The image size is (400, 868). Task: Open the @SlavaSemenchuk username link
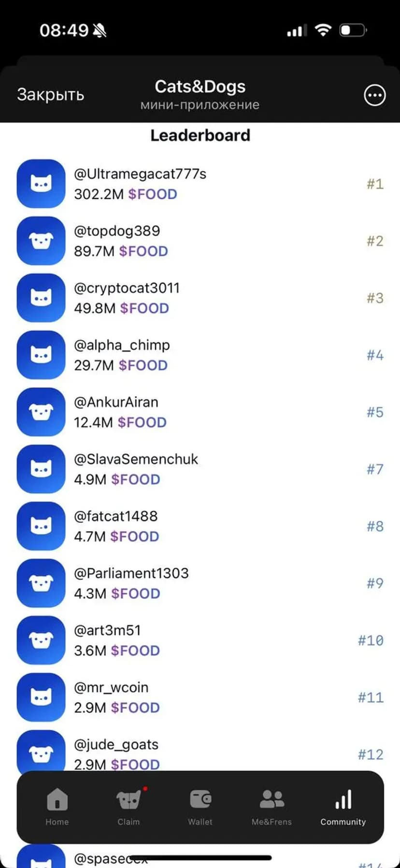[136, 459]
